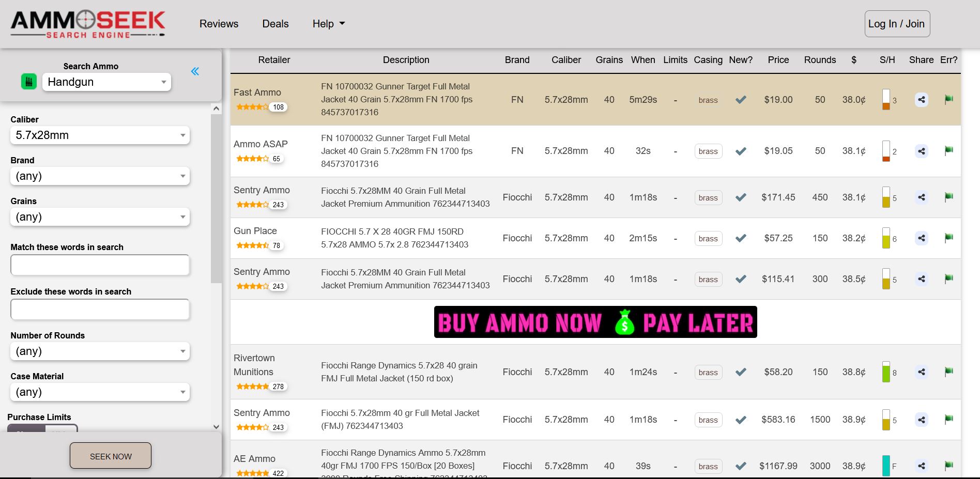Image resolution: width=980 pixels, height=479 pixels.
Task: Sort results by Grains column
Action: click(609, 60)
